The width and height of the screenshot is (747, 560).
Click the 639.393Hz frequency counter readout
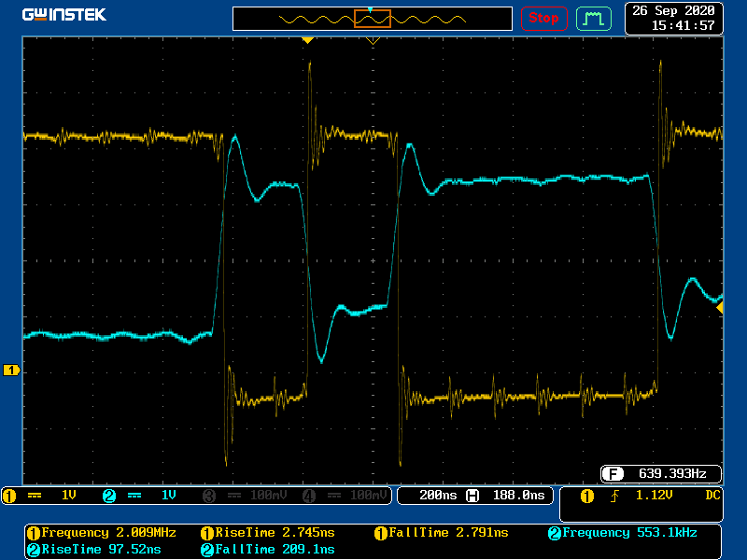pyautogui.click(x=660, y=472)
